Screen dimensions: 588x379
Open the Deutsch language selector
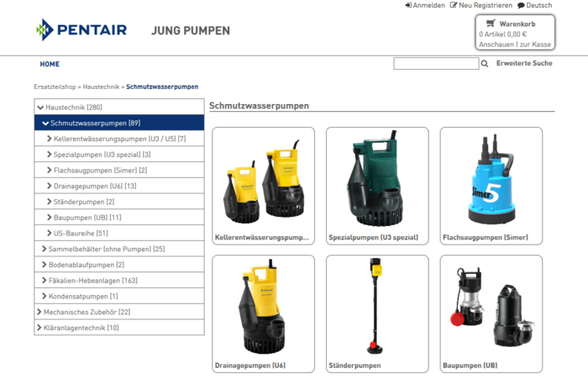pos(539,5)
